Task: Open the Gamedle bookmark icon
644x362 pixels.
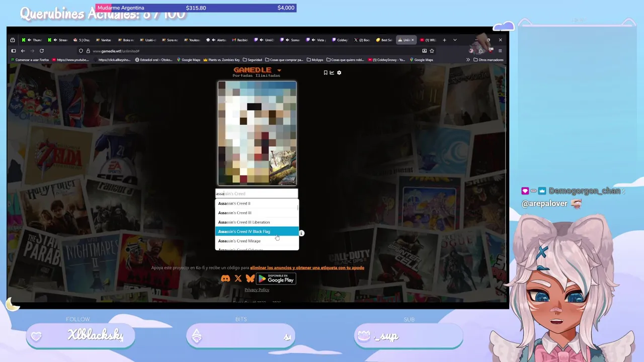Action: (326, 72)
